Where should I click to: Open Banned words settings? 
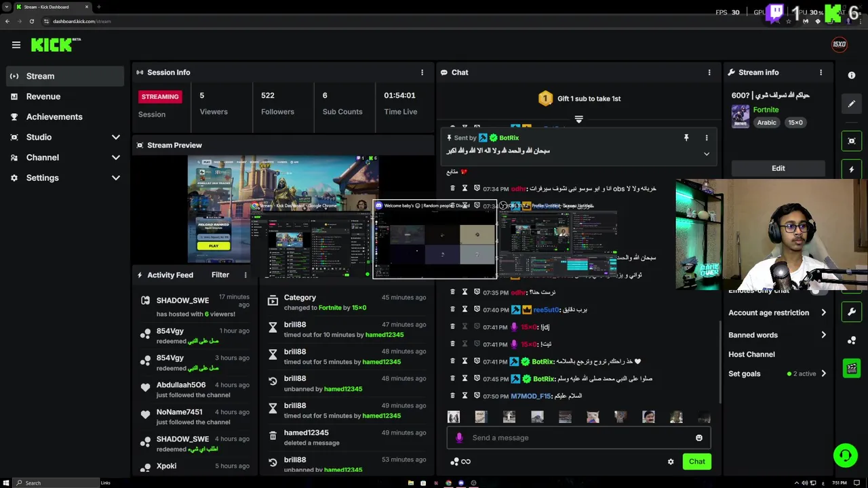click(778, 335)
